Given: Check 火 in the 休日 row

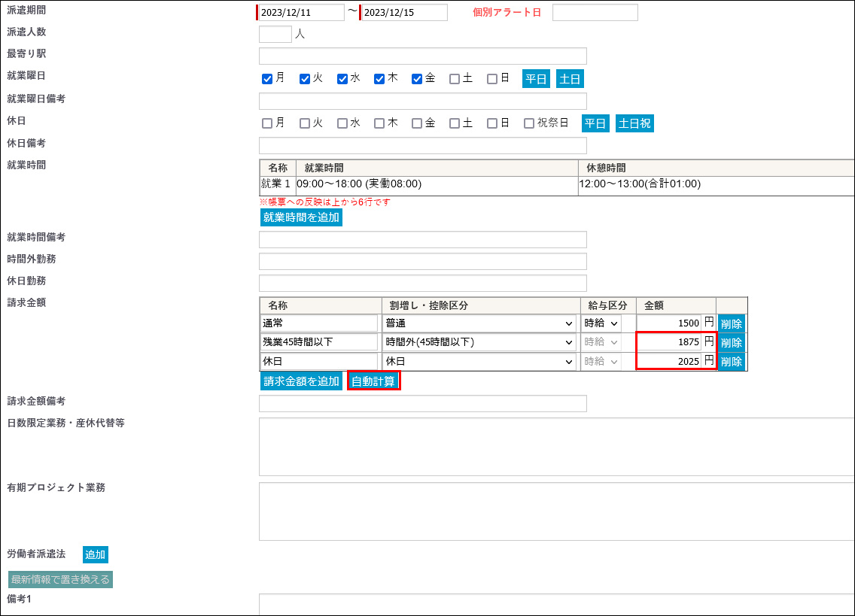Looking at the screenshot, I should [x=305, y=123].
